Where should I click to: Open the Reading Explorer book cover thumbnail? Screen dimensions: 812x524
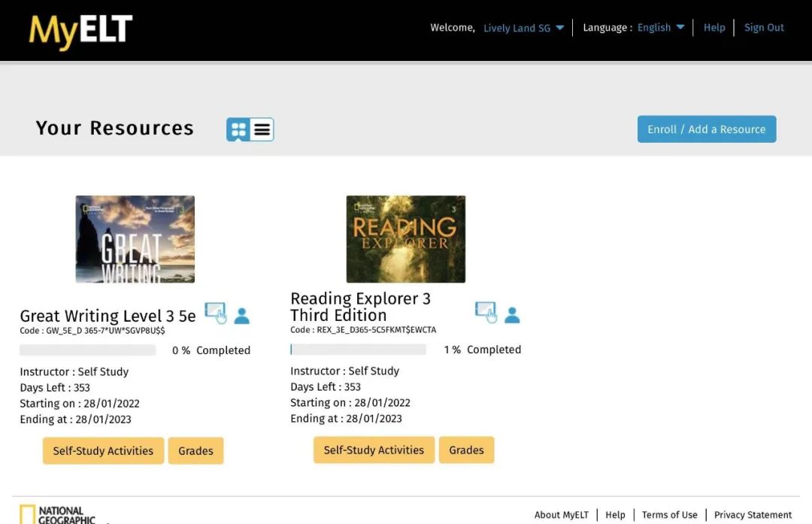click(405, 239)
